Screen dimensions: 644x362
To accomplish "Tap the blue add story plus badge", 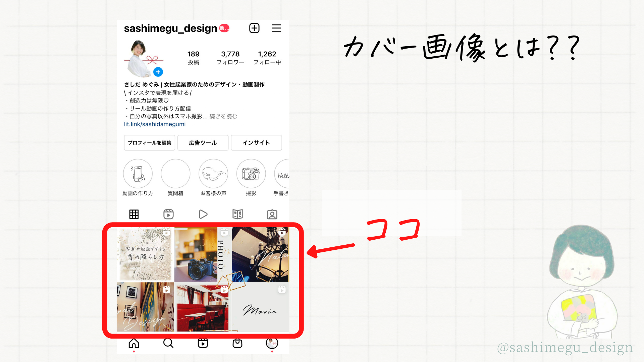I will point(158,72).
